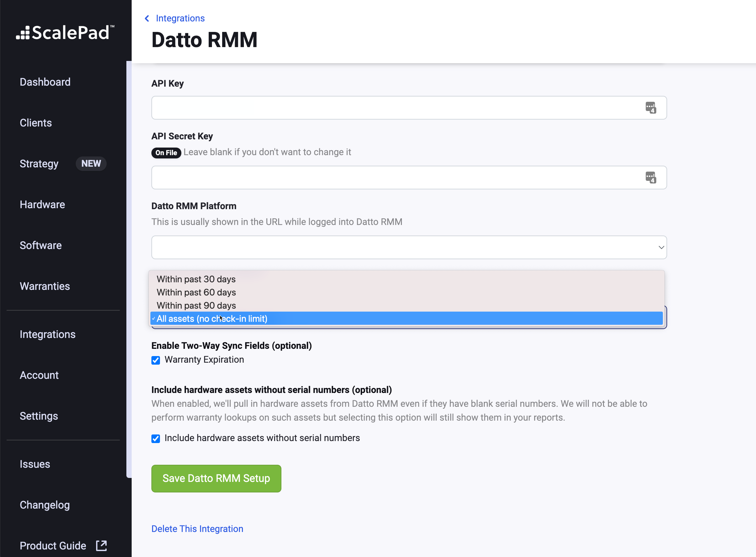
Task: Open the Strategy section
Action: 39,163
